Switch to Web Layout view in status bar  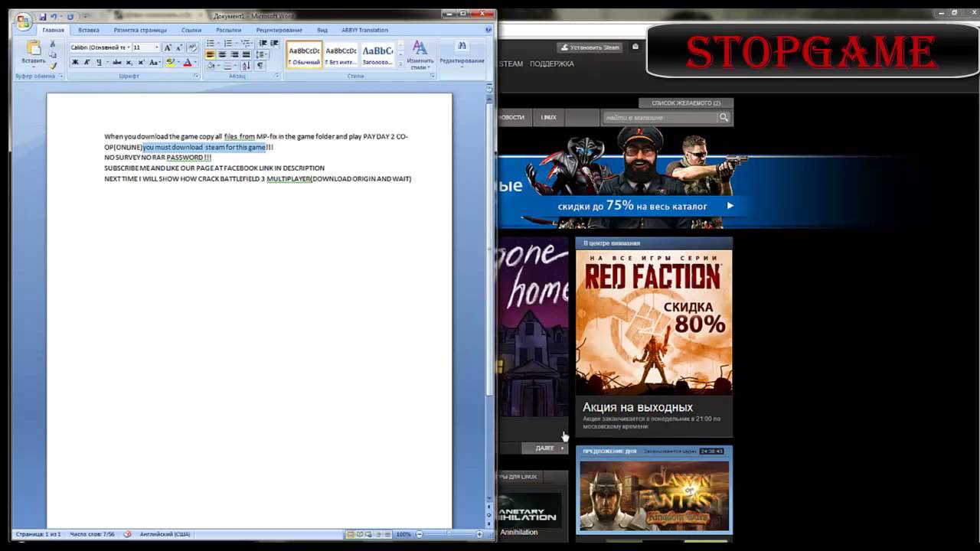click(368, 534)
